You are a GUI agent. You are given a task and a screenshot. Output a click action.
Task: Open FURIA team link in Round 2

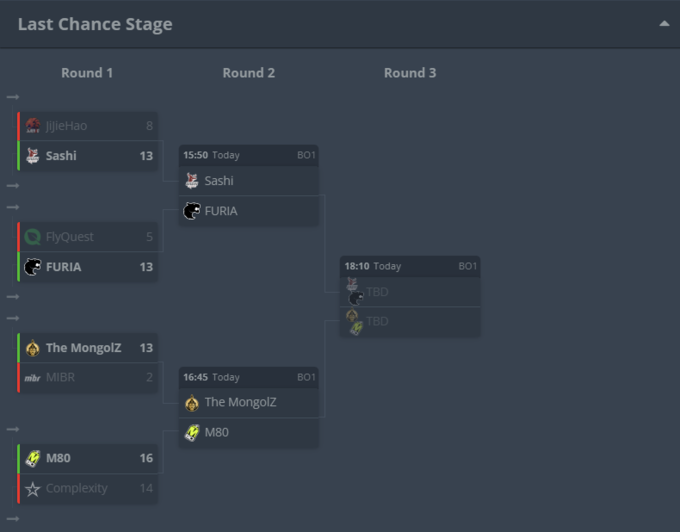pos(221,211)
